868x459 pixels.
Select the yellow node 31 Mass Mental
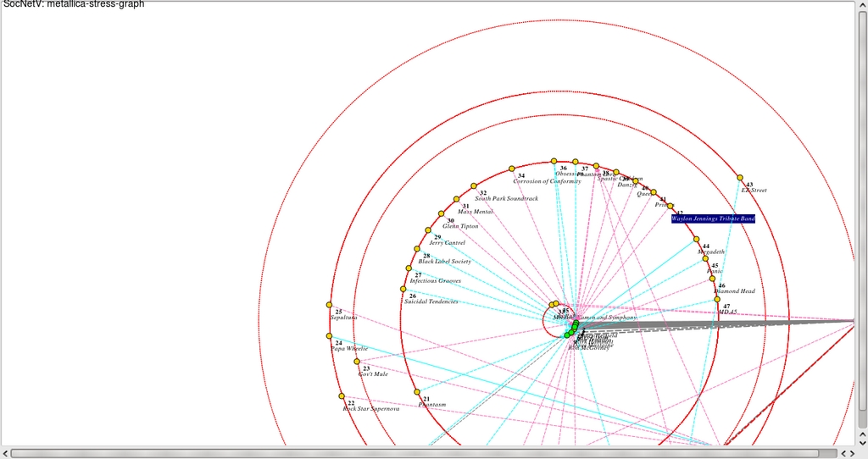click(x=457, y=199)
